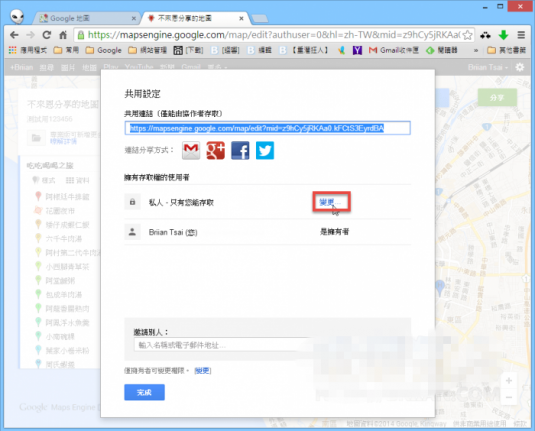535x431 pixels.
Task: Click the lock icon beside private access
Action: pyautogui.click(x=132, y=202)
